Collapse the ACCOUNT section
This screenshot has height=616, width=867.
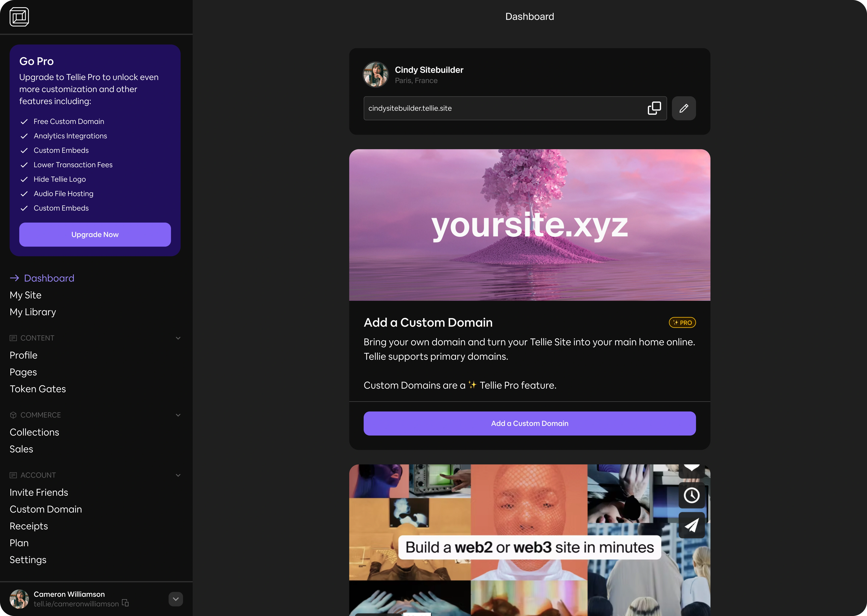(178, 475)
